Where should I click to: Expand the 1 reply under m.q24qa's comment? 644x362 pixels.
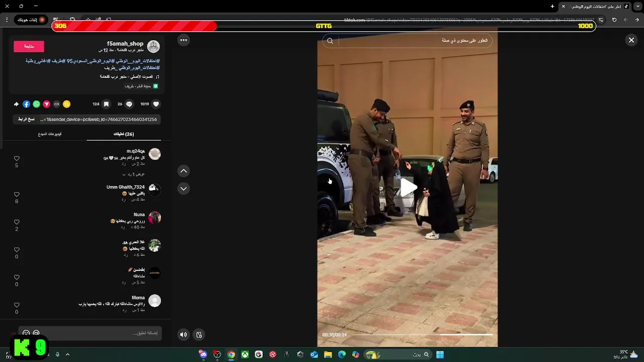(x=133, y=174)
